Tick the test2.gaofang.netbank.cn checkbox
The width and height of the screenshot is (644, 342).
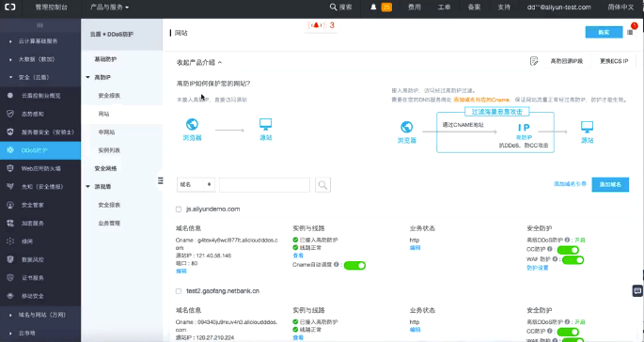click(x=179, y=291)
